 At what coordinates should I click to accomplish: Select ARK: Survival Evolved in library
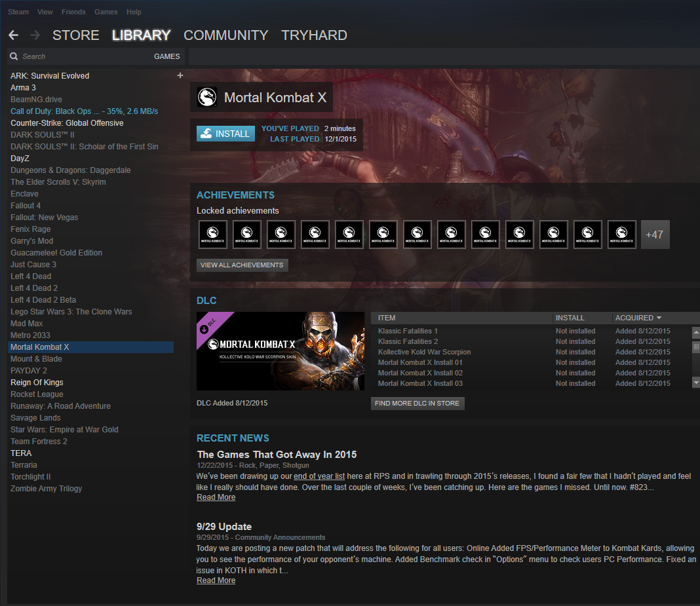[50, 76]
